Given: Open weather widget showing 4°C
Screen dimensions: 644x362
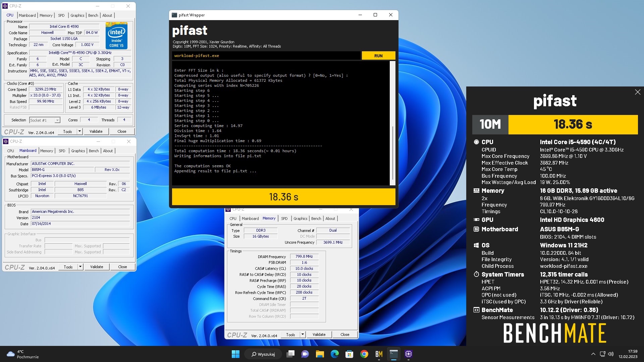Looking at the screenshot, I should 23,354.
